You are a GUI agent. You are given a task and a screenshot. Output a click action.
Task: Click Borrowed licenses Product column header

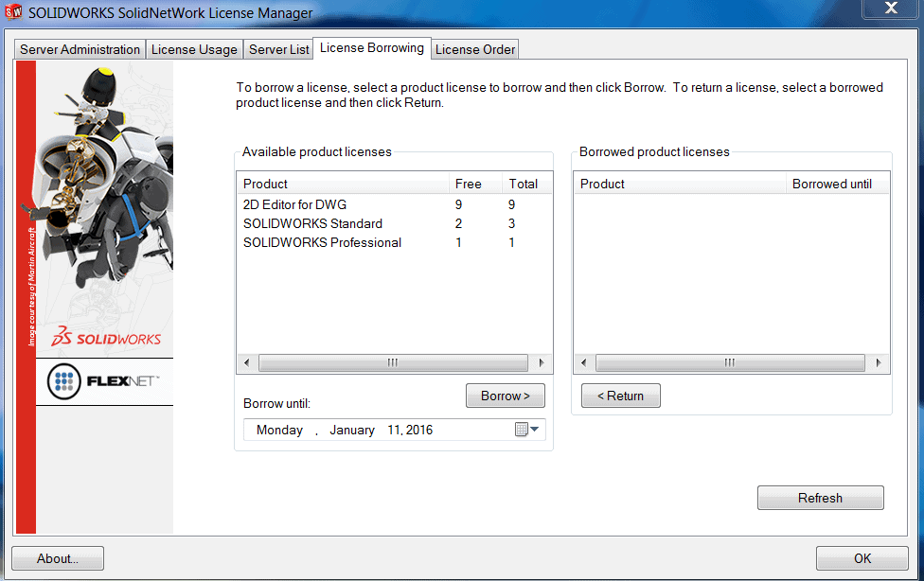coord(680,184)
